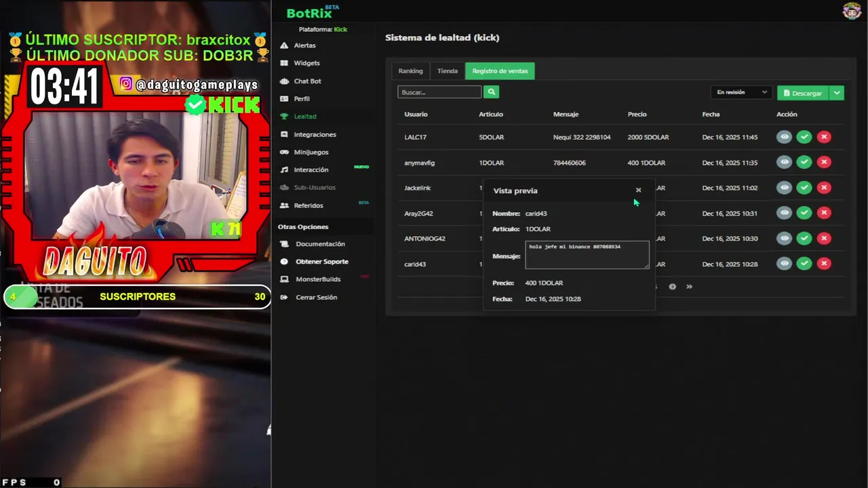The image size is (868, 488).
Task: Select Lealtad in the sidebar
Action: point(304,117)
